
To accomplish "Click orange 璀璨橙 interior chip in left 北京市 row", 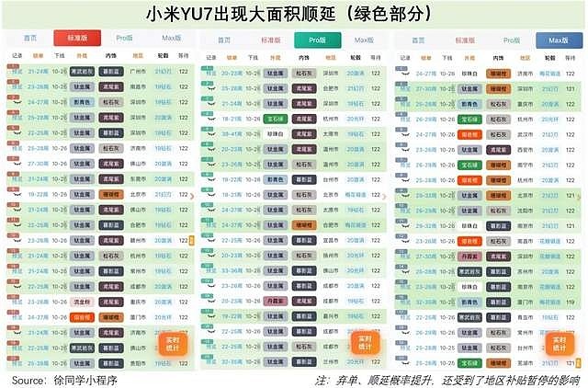I will click(111, 195).
